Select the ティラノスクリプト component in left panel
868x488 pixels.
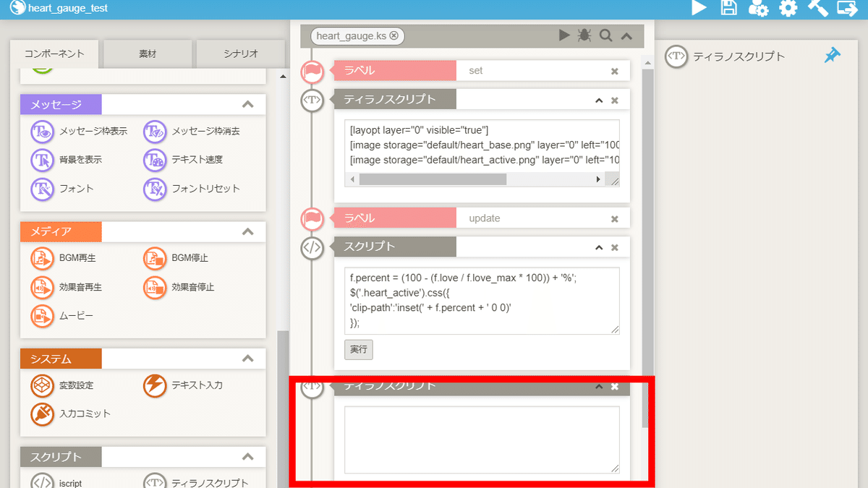coord(196,482)
